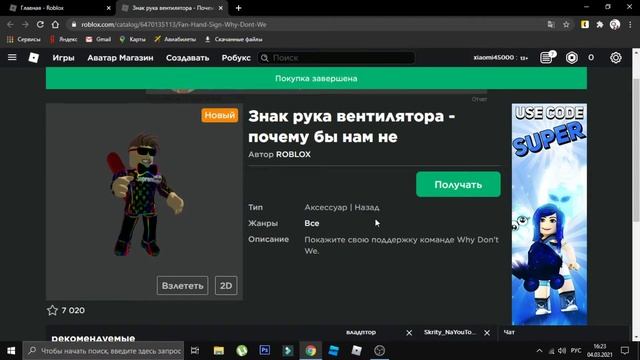Toggle the 2D preview button

pos(226,286)
